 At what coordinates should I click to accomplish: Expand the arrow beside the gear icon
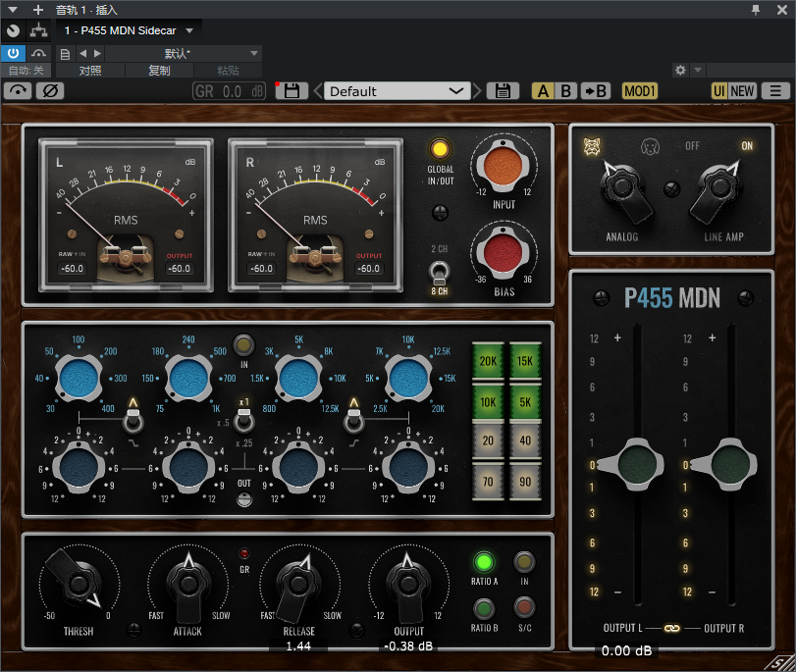tap(698, 70)
